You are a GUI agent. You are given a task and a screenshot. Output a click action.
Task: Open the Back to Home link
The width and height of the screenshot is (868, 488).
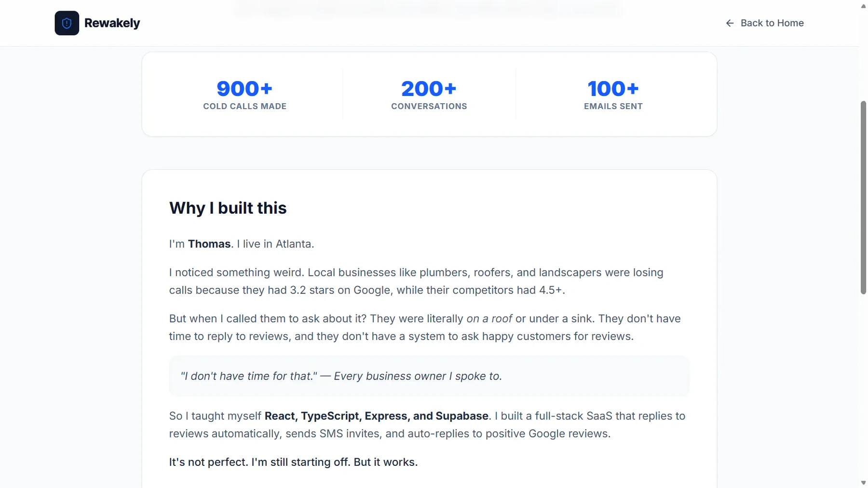tap(764, 23)
